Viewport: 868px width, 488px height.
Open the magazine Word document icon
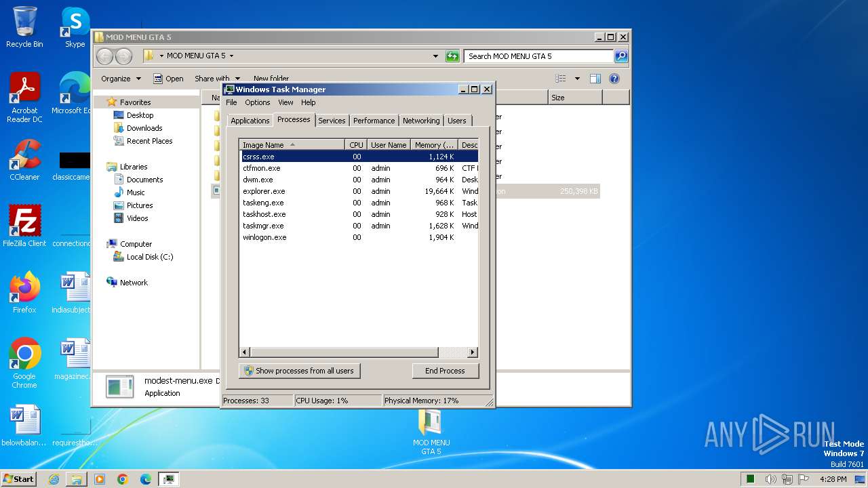pos(71,359)
